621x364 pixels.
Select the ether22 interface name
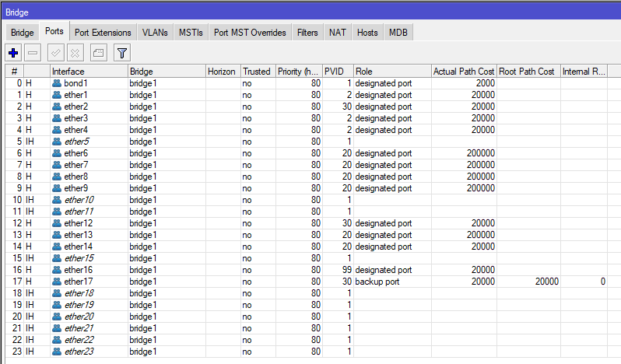79,340
